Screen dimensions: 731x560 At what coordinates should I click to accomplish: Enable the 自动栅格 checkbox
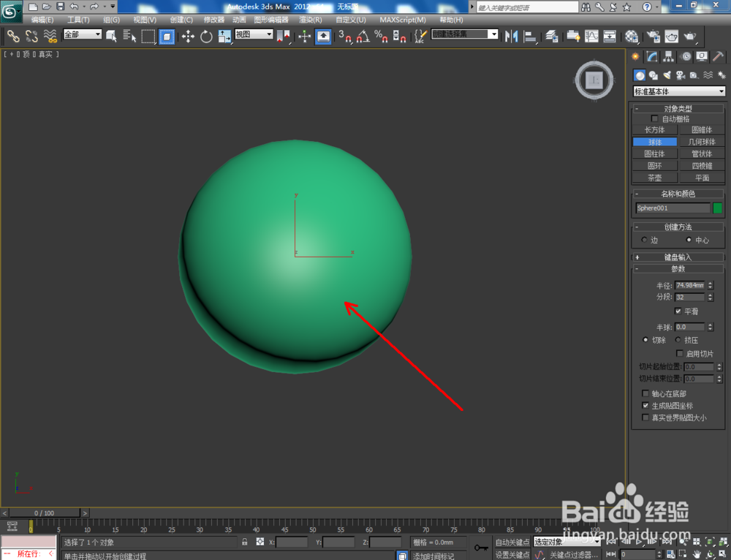(x=654, y=118)
